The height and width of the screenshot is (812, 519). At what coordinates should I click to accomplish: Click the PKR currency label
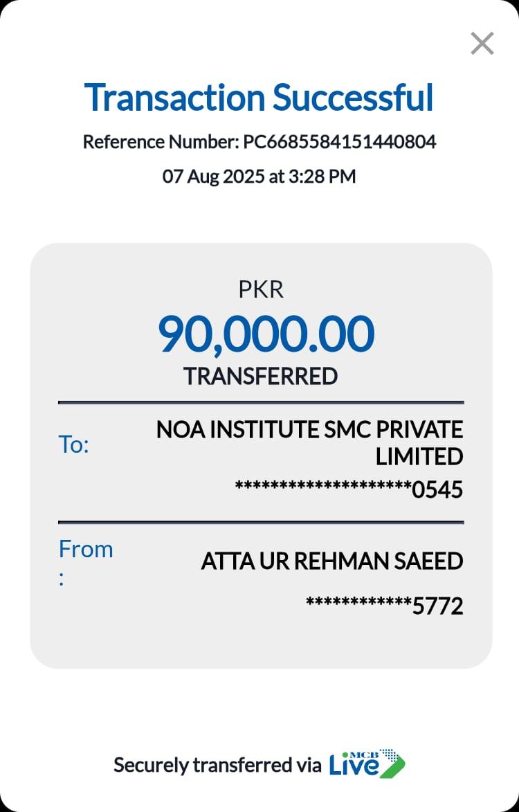(261, 289)
